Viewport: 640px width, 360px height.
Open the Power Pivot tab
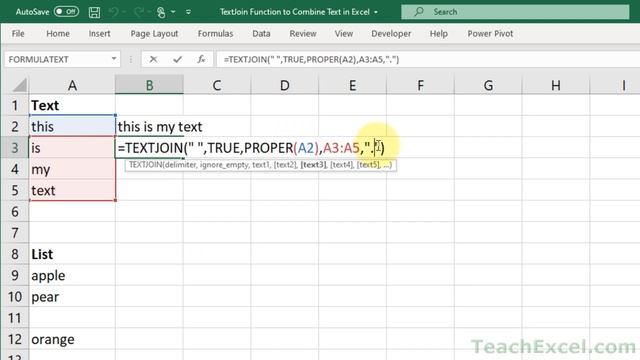490,33
